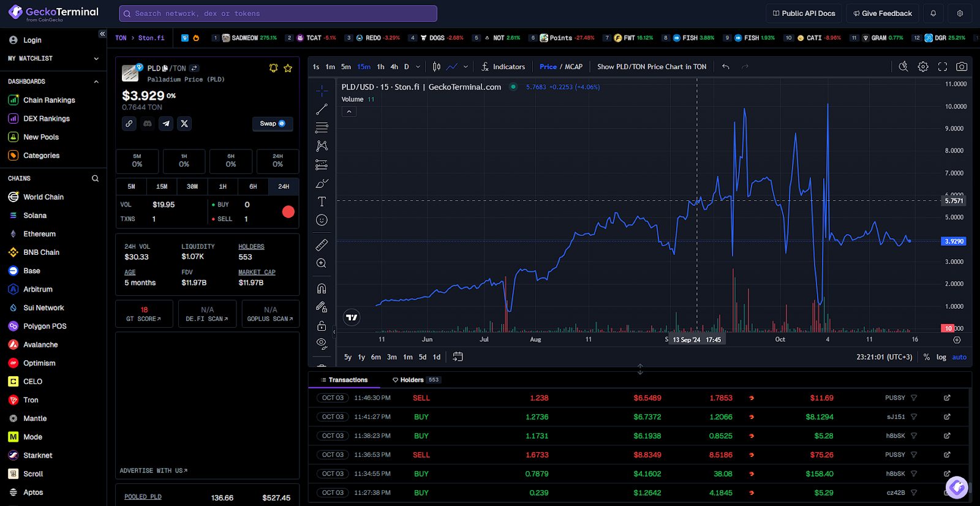Undo the last chart action

(x=726, y=67)
